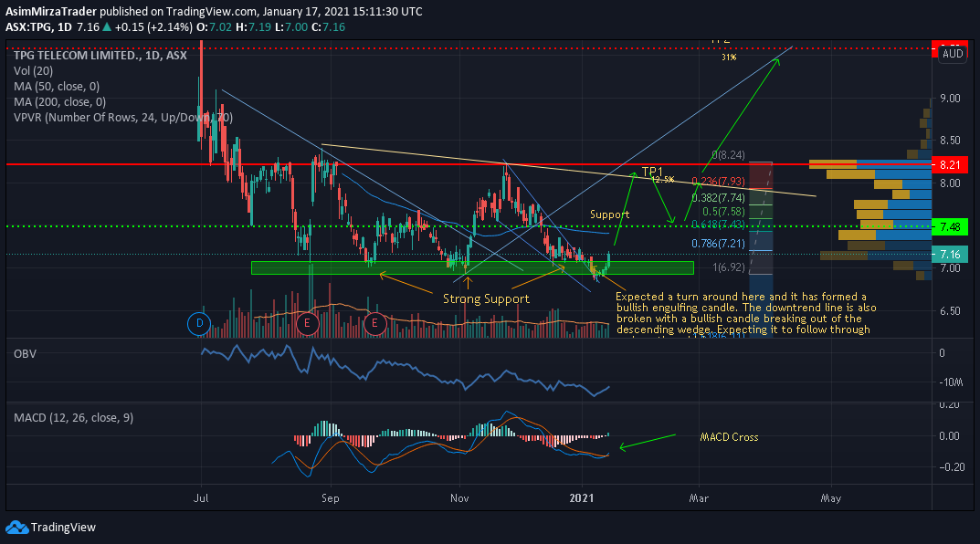The width and height of the screenshot is (980, 544).
Task: Click the 'Jul' date on the time axis
Action: pyautogui.click(x=201, y=498)
